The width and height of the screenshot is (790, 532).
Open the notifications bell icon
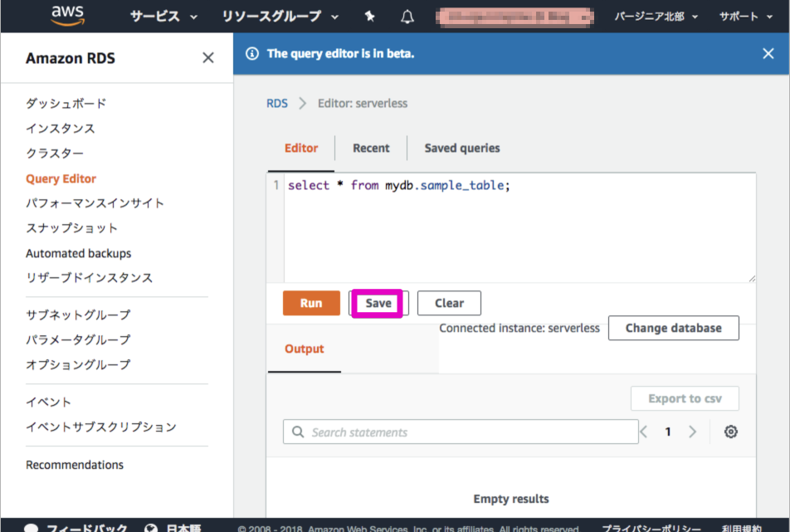(x=407, y=16)
